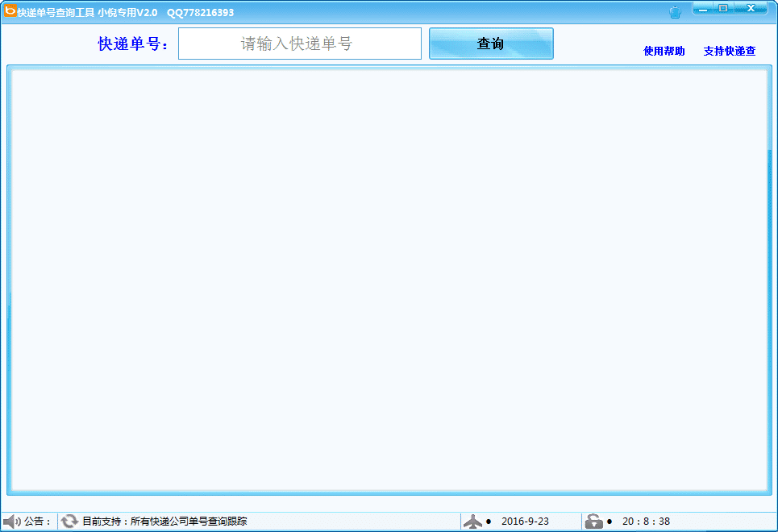Click the skin-change shirt icon in title bar
This screenshot has width=778, height=532.
(x=675, y=12)
